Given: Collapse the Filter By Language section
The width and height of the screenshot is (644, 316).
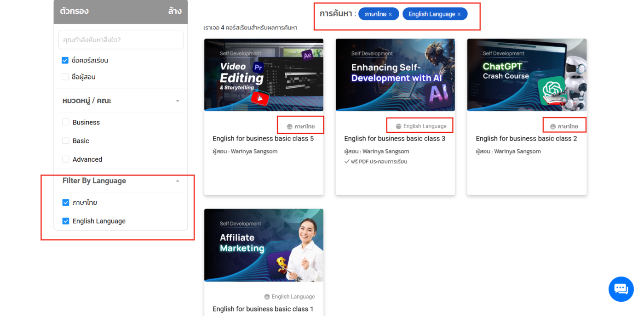Looking at the screenshot, I should click(178, 181).
